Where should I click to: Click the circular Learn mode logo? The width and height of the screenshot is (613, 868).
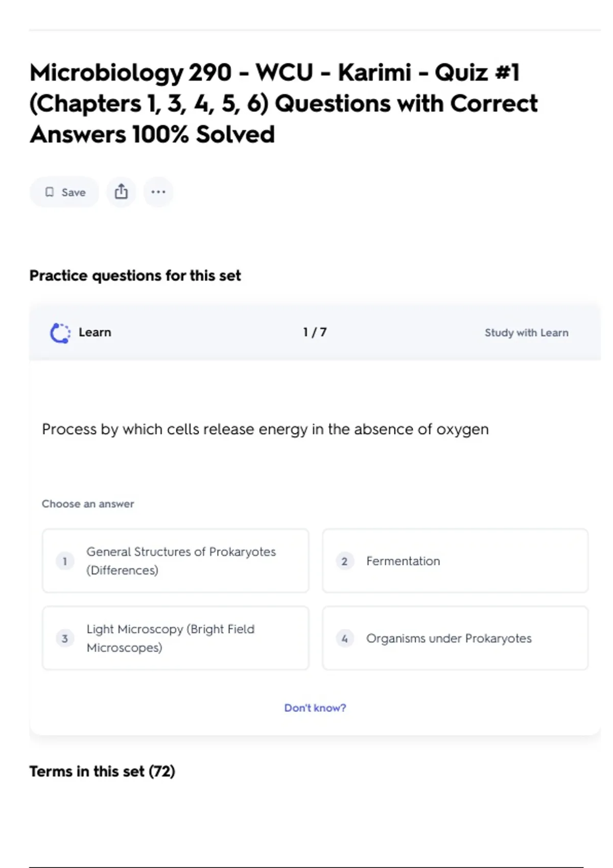[60, 333]
